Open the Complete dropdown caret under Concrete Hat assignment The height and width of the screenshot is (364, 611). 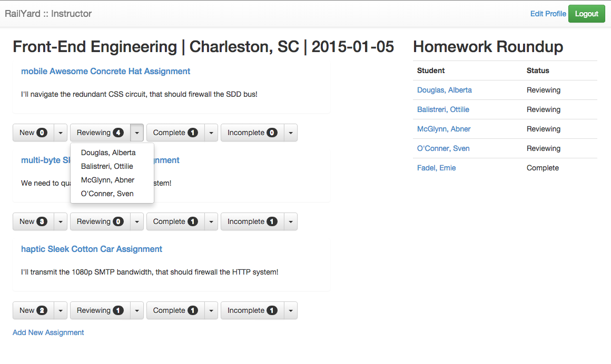211,133
